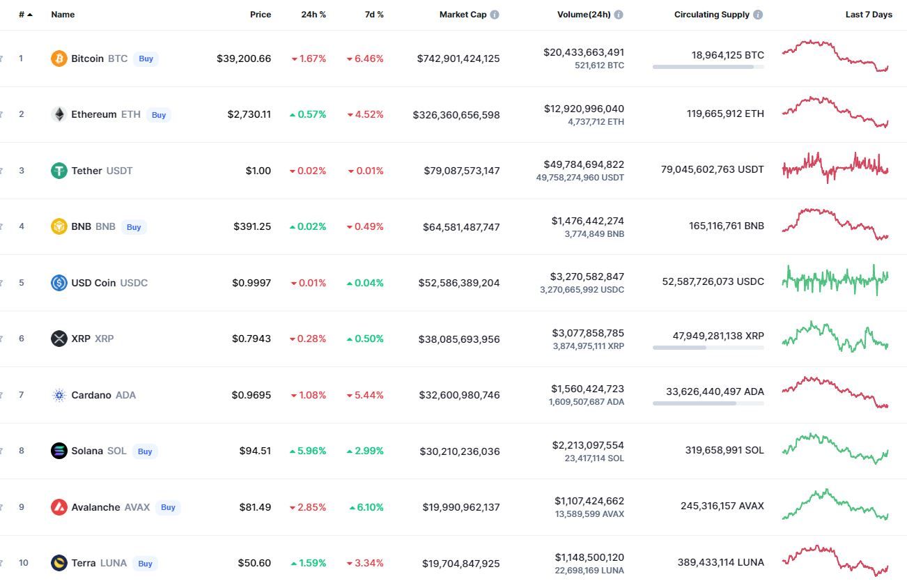Image resolution: width=907 pixels, height=588 pixels.
Task: Click the Buy button next to Avalanche
Action: tap(168, 507)
